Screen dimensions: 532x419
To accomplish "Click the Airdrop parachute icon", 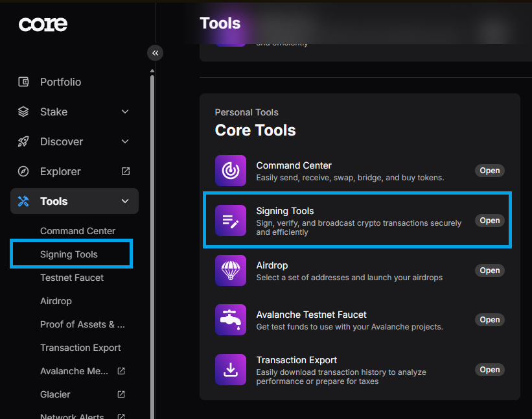I will pyautogui.click(x=231, y=270).
